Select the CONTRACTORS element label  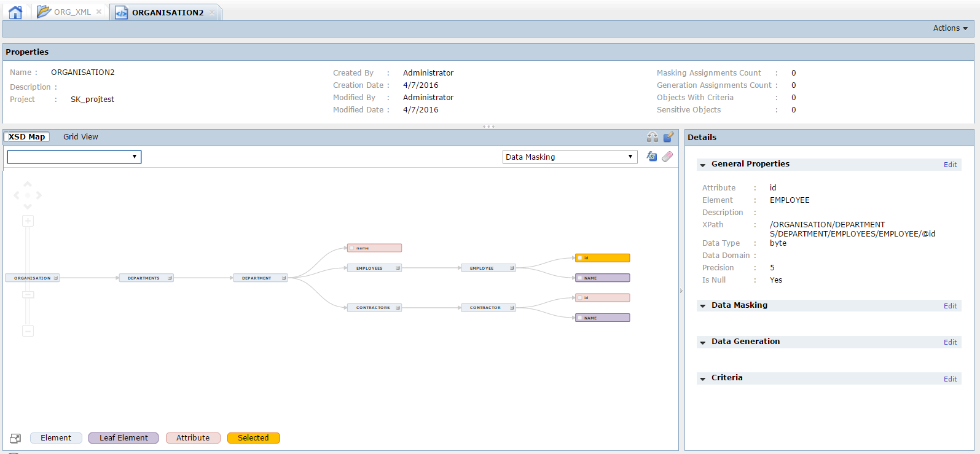pos(373,308)
